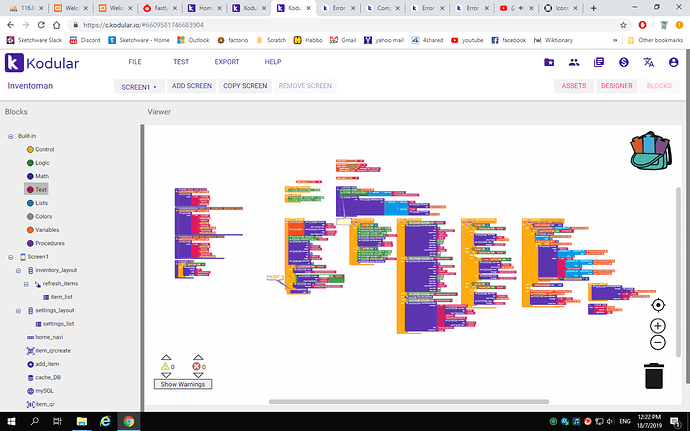Open the Variables blocks category
This screenshot has height=431, width=690.
[x=43, y=230]
